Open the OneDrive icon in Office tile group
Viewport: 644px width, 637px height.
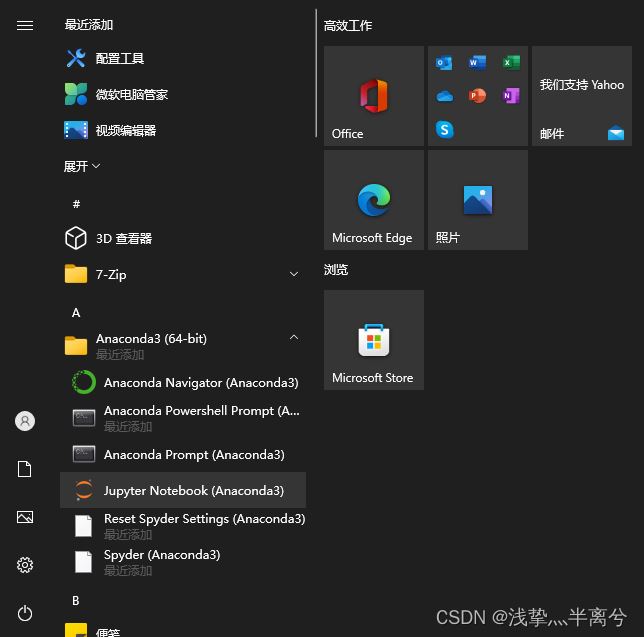pos(444,97)
